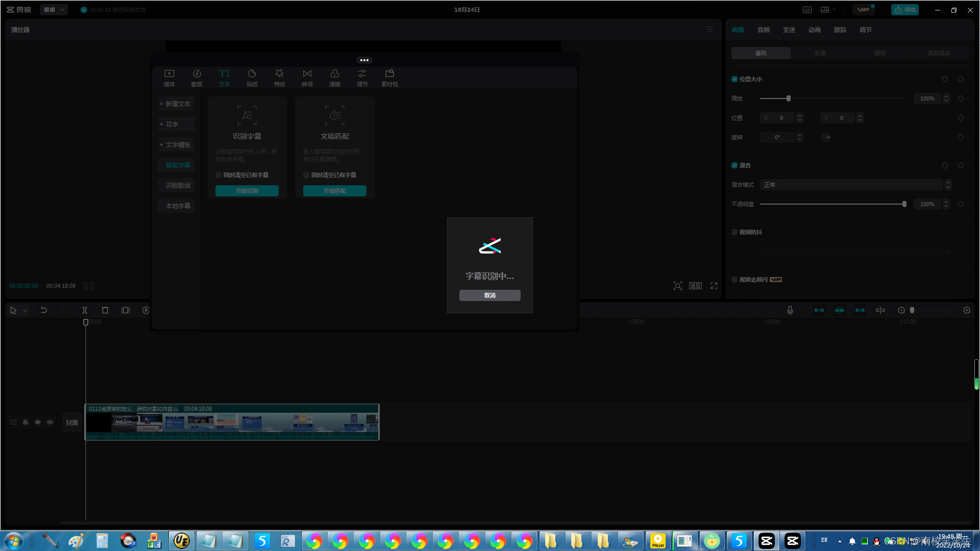
Task: Toggle the 位置大小 checkbox
Action: (734, 79)
